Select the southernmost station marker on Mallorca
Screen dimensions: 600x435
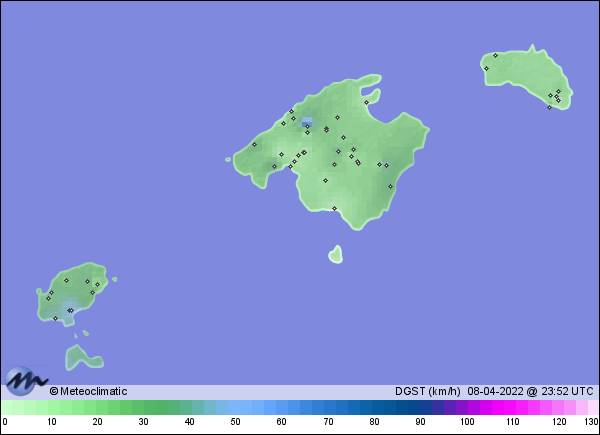(334, 209)
